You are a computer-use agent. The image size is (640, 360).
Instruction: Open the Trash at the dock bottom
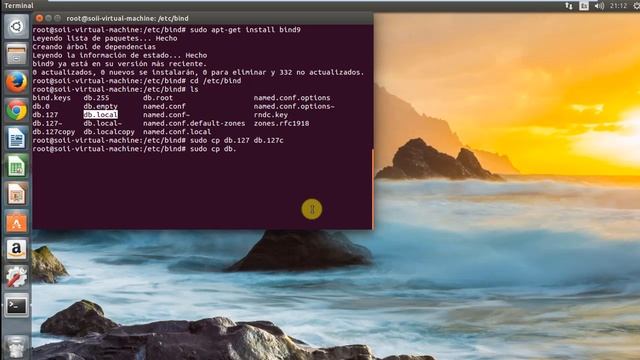pyautogui.click(x=16, y=347)
